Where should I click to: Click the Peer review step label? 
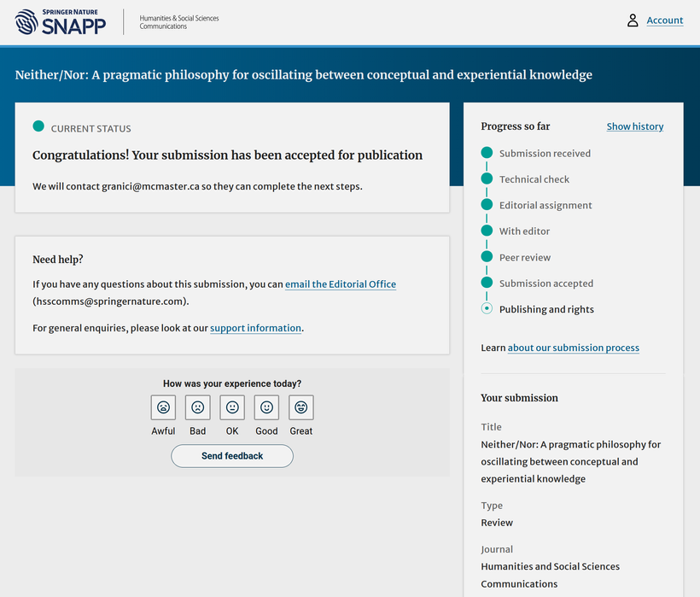click(525, 257)
